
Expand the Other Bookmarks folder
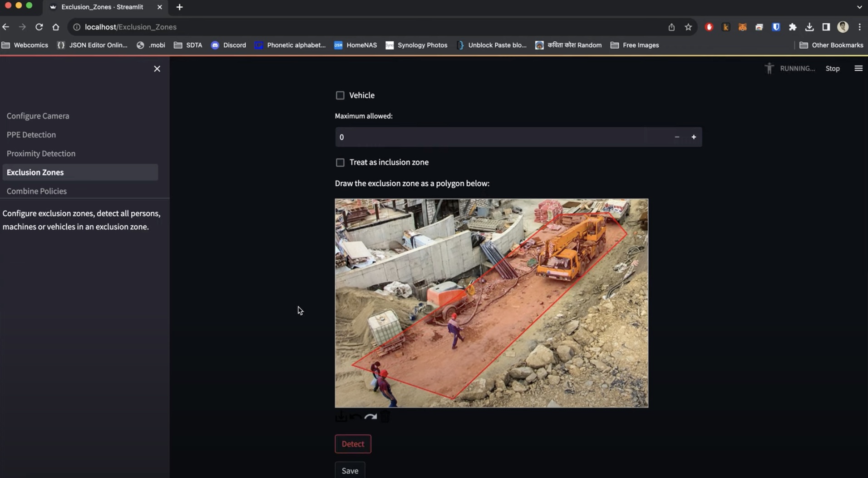click(831, 45)
